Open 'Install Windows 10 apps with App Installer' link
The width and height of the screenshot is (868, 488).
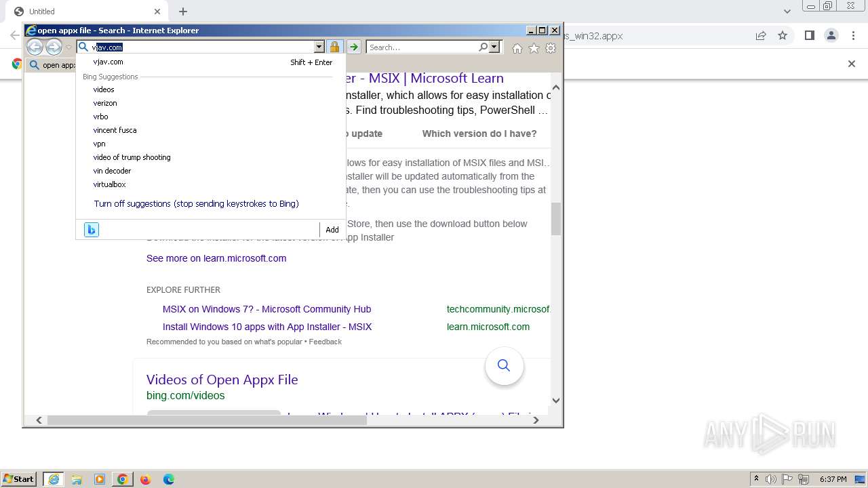click(x=267, y=327)
